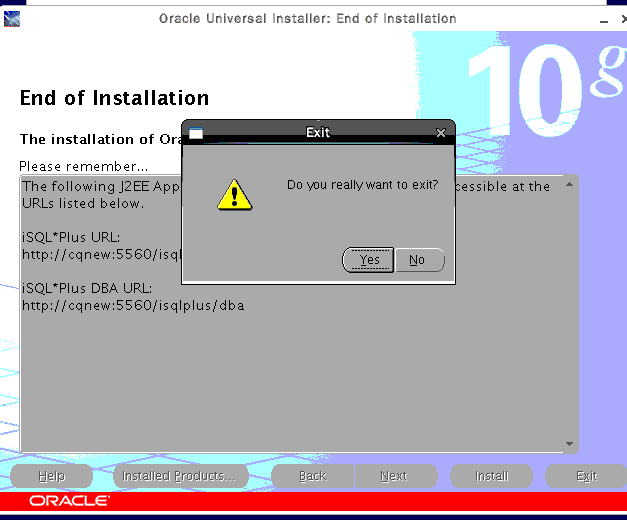627x520 pixels.
Task: Click the Install button
Action: (491, 476)
